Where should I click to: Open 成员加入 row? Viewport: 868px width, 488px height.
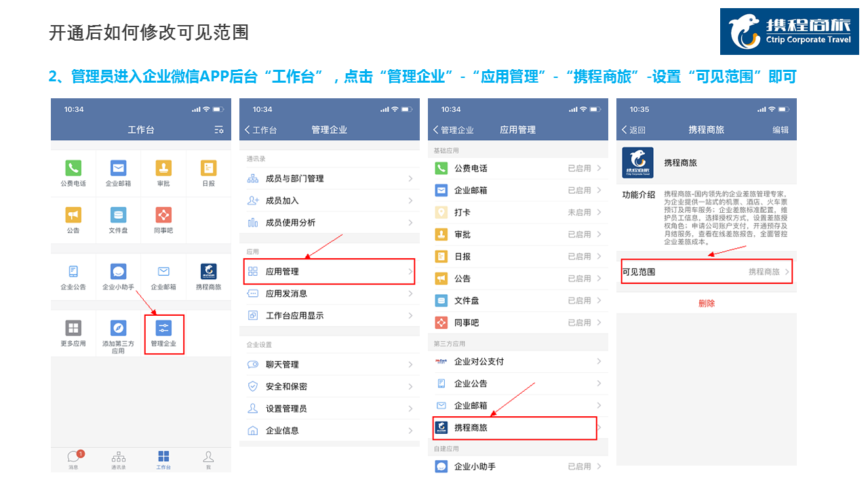pos(330,201)
